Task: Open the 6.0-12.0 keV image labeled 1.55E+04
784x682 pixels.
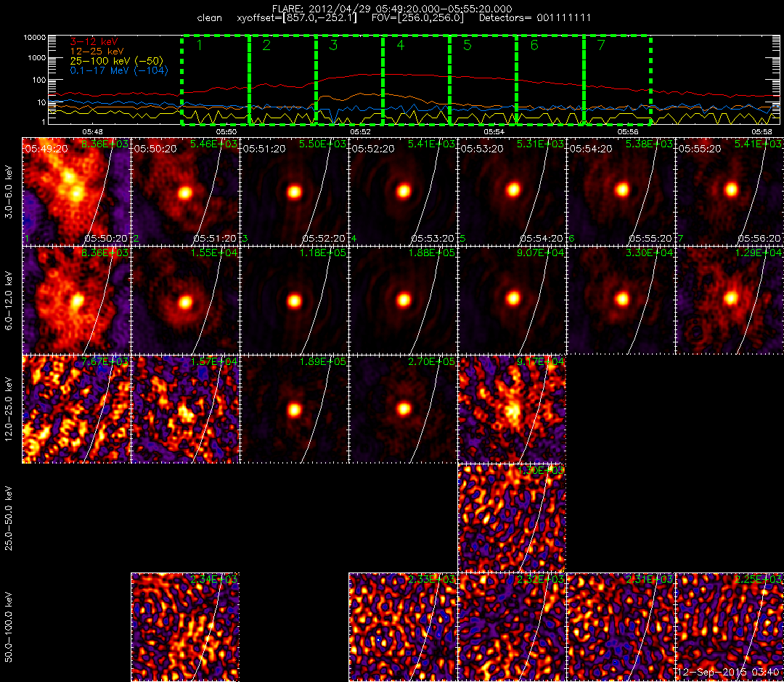Action: pos(185,301)
